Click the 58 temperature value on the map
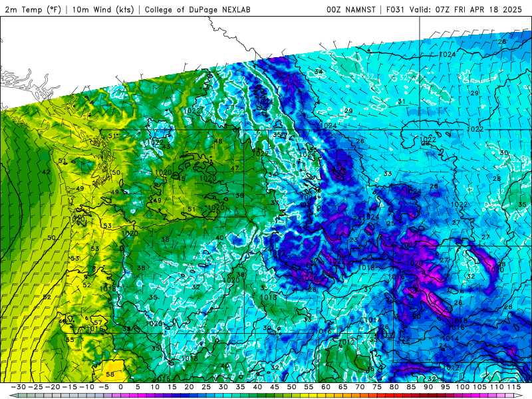 pyautogui.click(x=110, y=374)
